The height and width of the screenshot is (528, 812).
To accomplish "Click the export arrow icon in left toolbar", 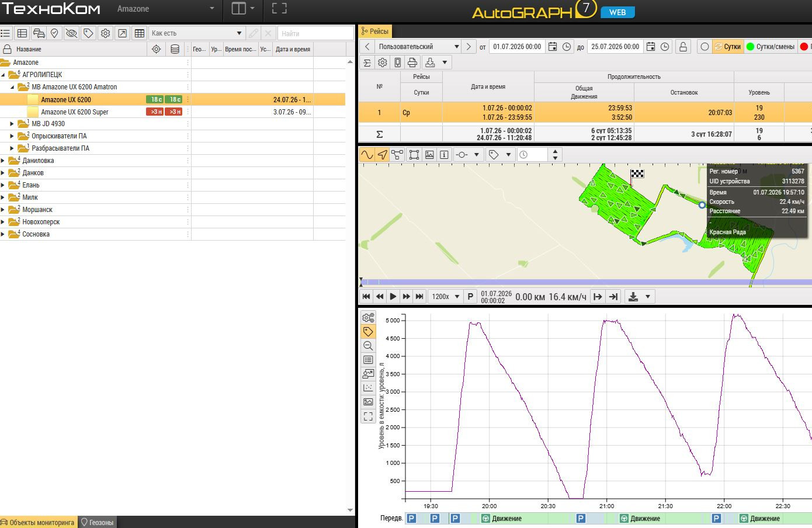I will [x=123, y=33].
